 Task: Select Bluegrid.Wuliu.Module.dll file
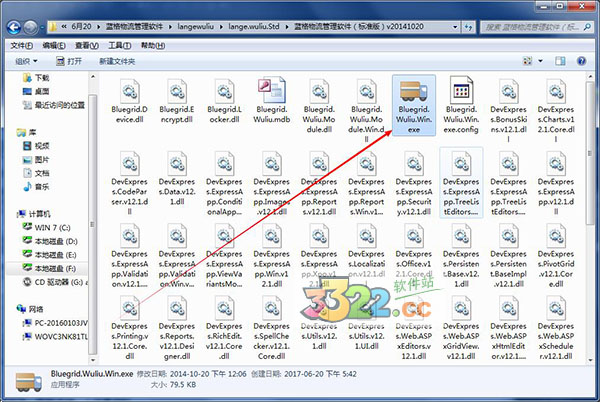319,106
